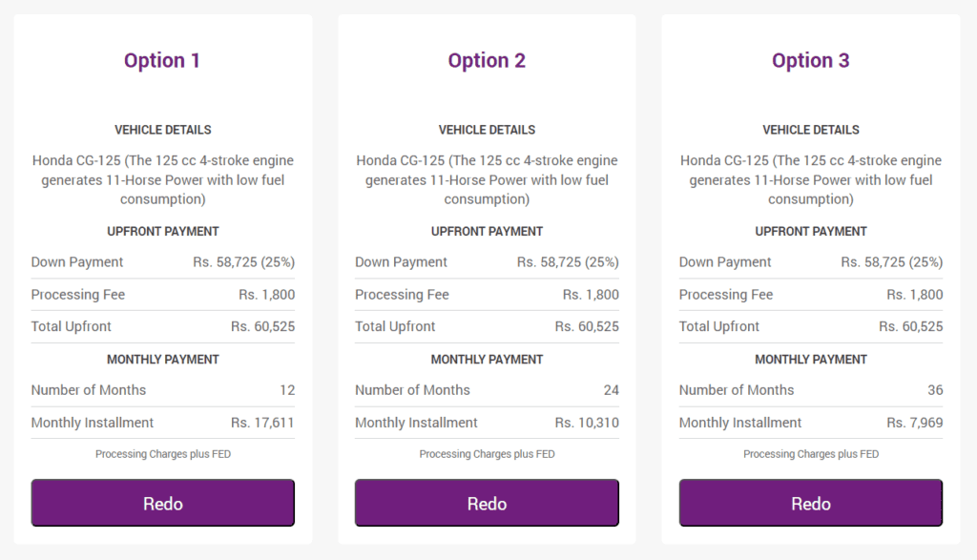Image resolution: width=977 pixels, height=560 pixels.
Task: Click the 36 months value in Option 3
Action: click(x=935, y=390)
